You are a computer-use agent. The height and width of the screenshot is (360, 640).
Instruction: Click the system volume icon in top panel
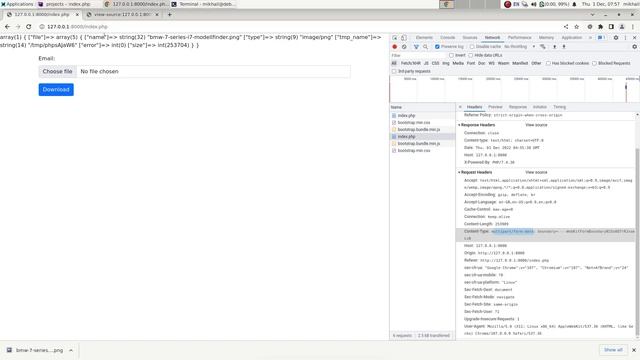click(533, 4)
